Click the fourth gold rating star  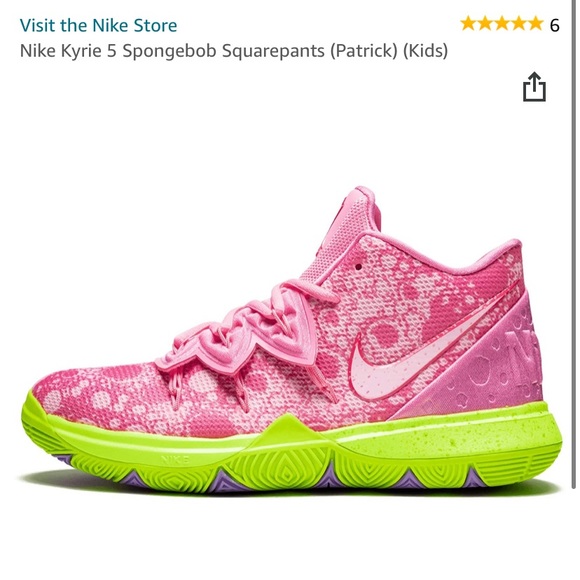519,24
